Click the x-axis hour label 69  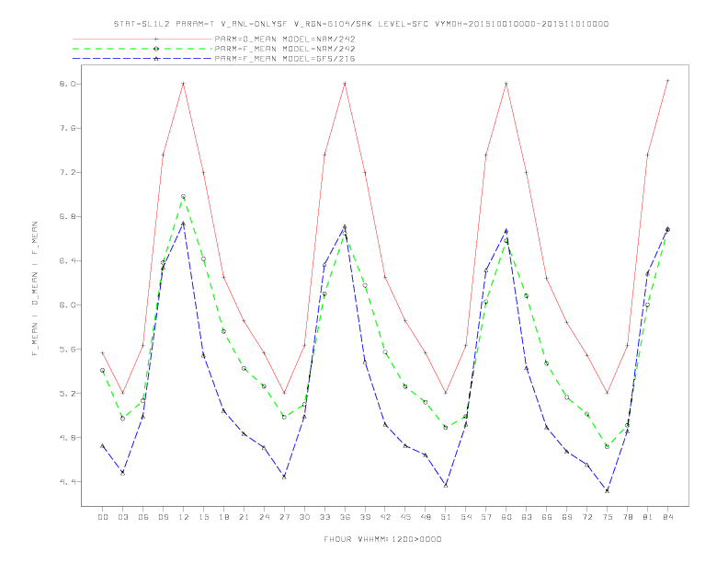[x=567, y=517]
